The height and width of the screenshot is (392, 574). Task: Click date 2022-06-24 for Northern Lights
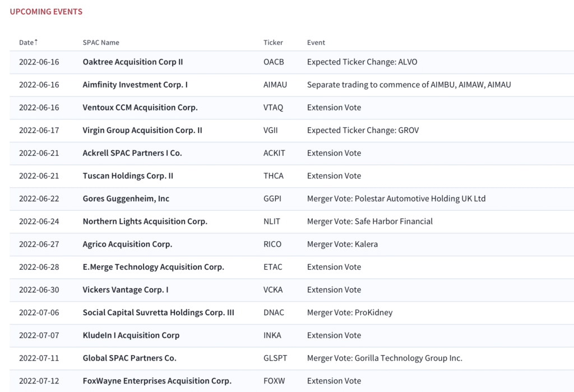pyautogui.click(x=39, y=222)
